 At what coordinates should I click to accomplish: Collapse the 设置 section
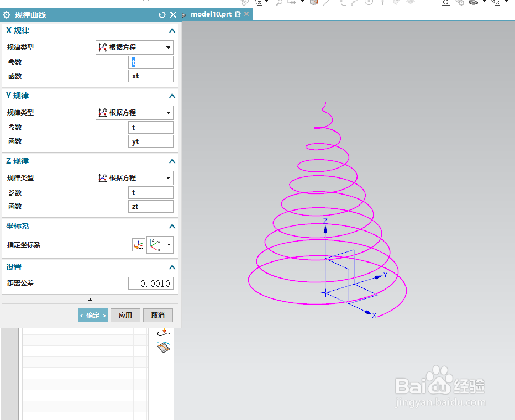(172, 267)
